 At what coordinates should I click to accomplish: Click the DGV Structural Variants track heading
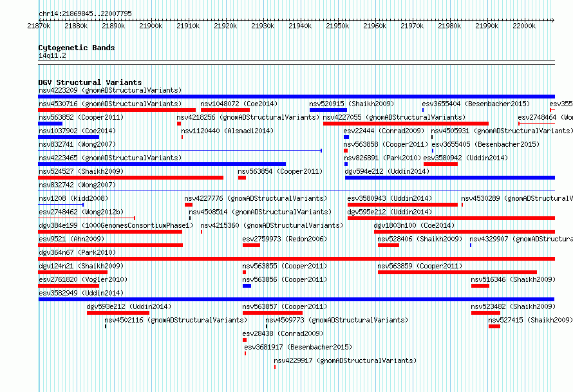coord(90,82)
